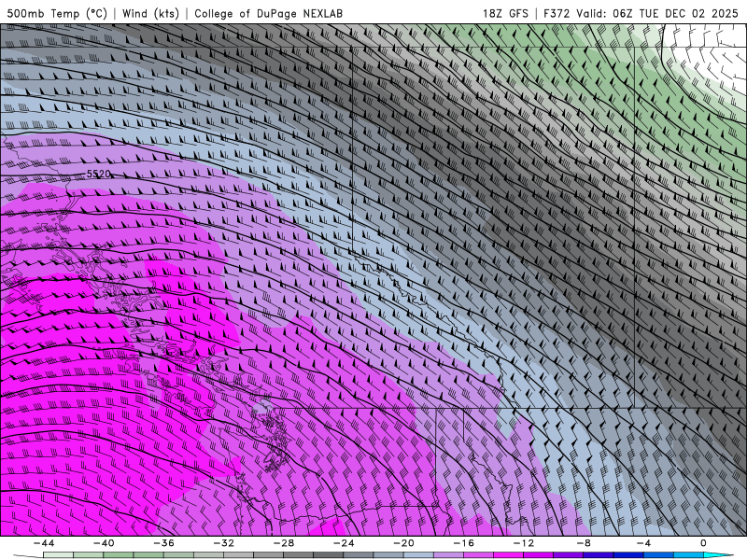Screen dimensions: 747x560
Task: Click the -12 value on the temperature legend
Action: tap(524, 543)
